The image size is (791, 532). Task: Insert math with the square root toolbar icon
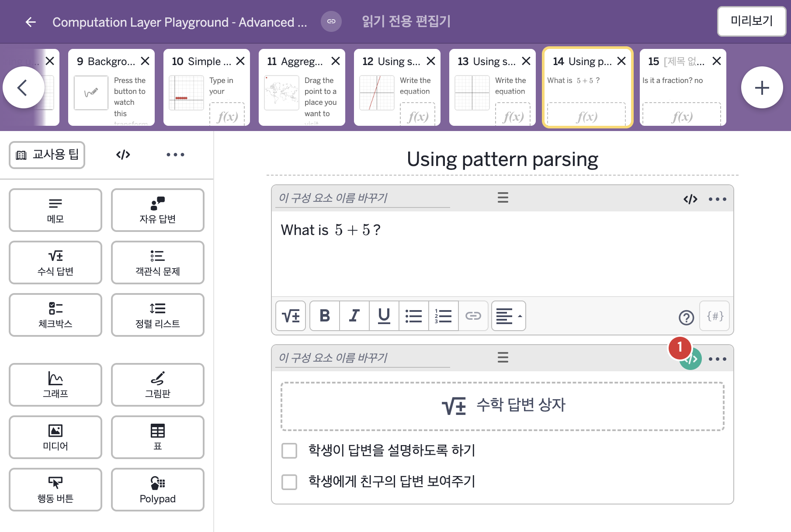pyautogui.click(x=291, y=316)
